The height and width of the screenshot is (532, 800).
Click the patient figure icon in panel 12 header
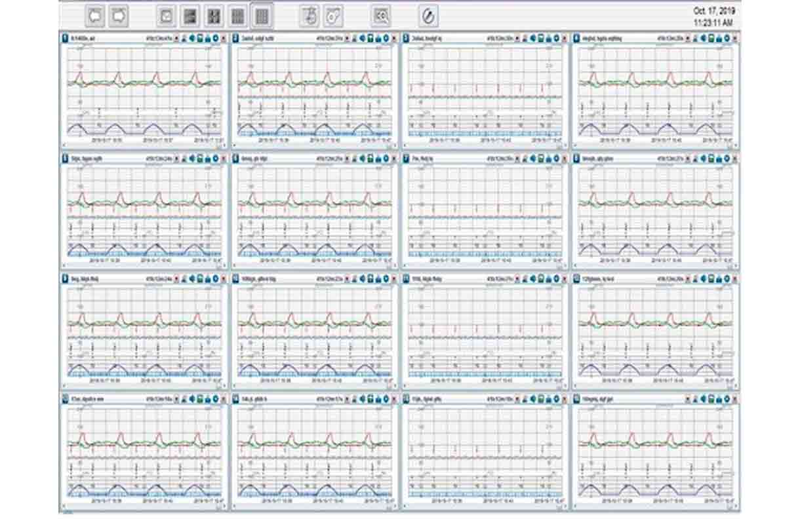pos(696,278)
